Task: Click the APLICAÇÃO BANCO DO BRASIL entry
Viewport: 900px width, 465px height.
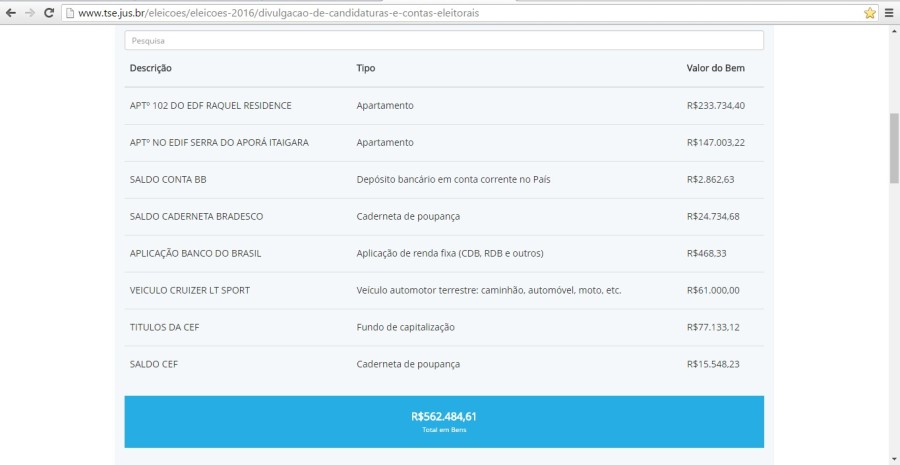Action: (x=195, y=253)
